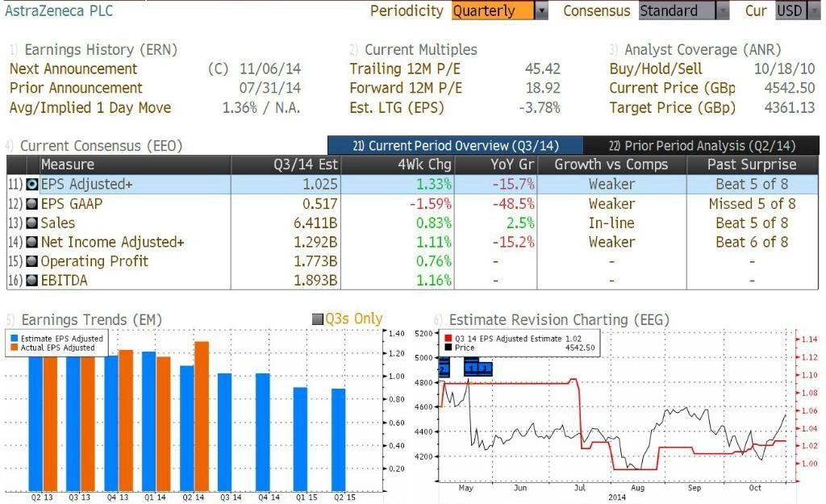Click the Missed 5 of 8 cell

[753, 204]
